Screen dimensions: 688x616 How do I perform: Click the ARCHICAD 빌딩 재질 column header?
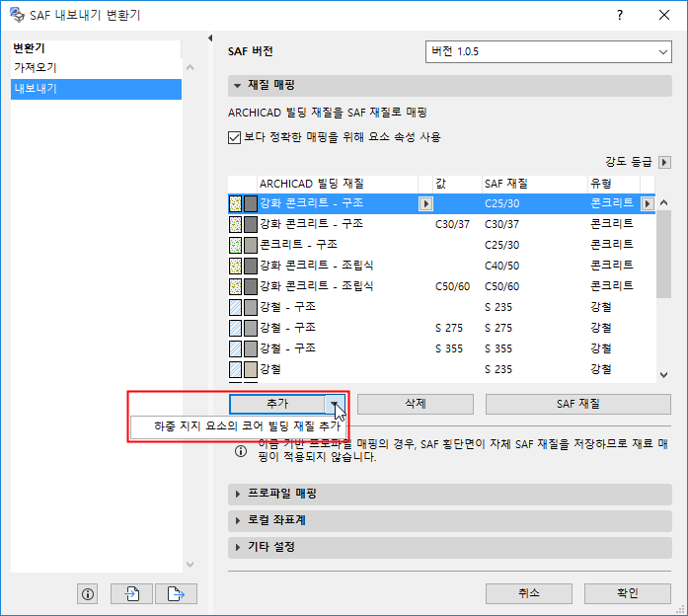pos(337,184)
